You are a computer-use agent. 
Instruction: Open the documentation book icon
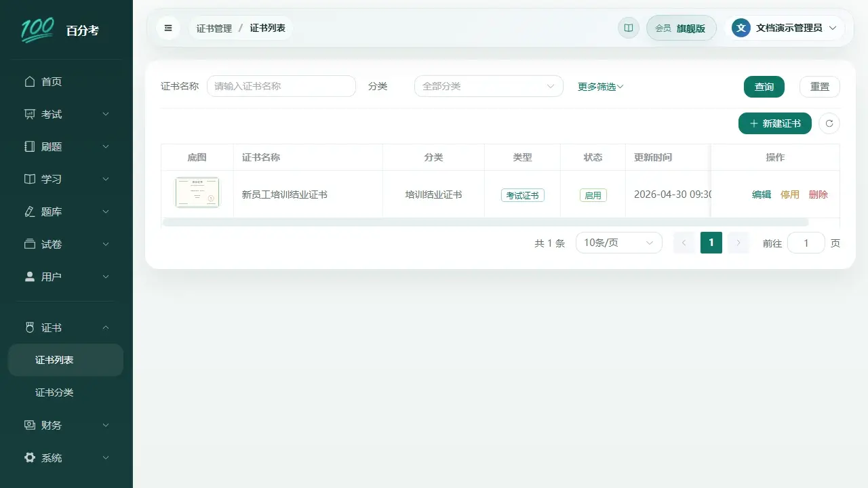tap(629, 28)
